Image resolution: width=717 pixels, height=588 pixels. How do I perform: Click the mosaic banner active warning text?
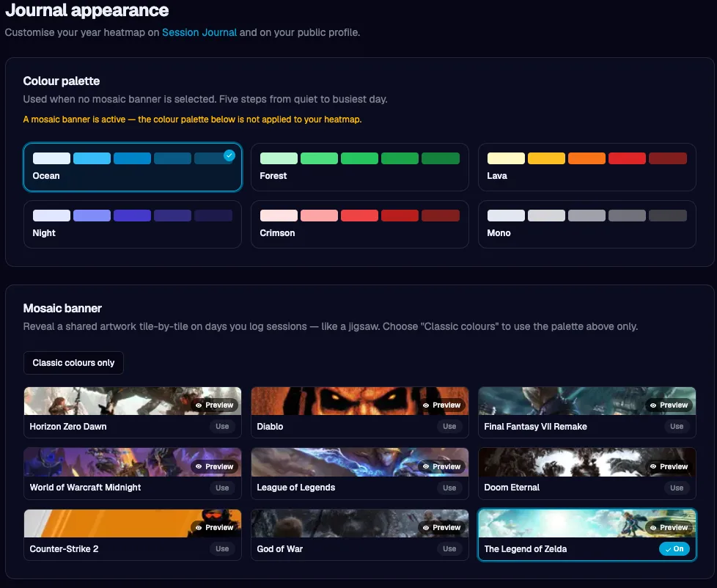pos(192,120)
